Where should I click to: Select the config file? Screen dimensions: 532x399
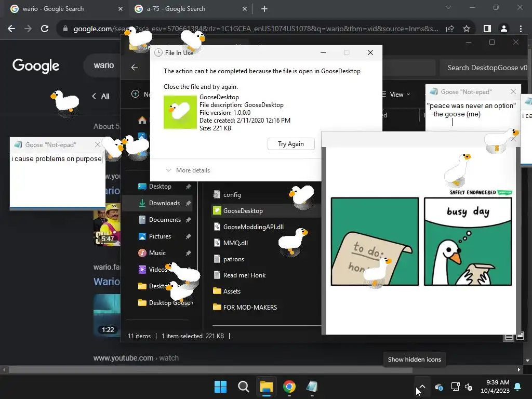coord(227,195)
